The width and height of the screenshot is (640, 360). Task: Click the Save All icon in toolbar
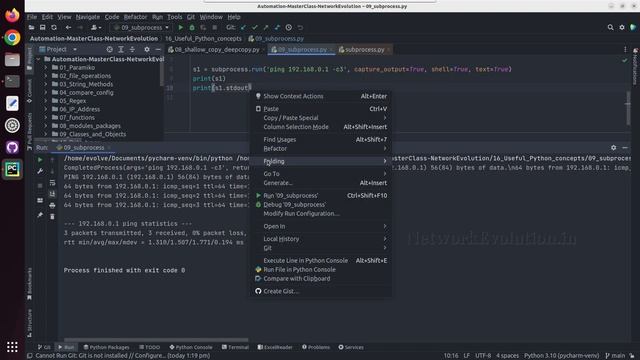point(42,27)
